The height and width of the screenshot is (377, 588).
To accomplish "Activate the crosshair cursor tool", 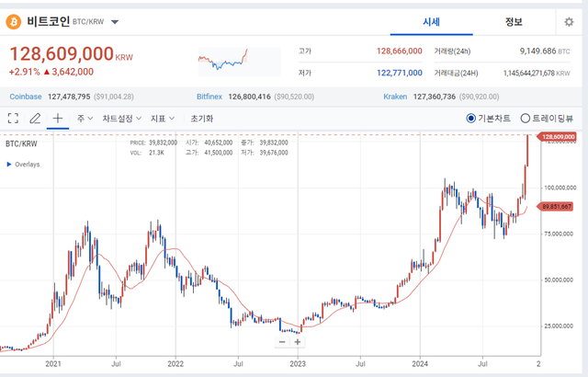I will 58,119.
